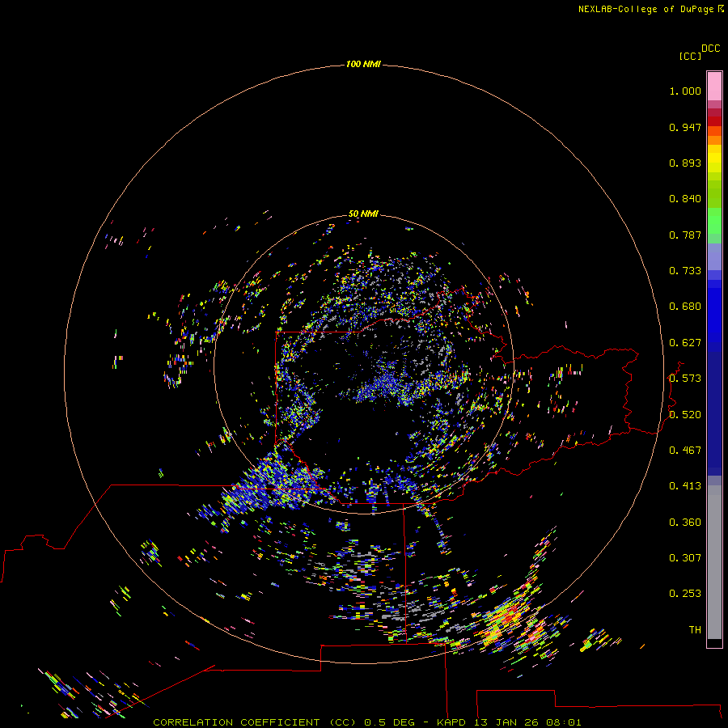Click the 0.680 legend value
728x728 pixels.
click(x=685, y=307)
